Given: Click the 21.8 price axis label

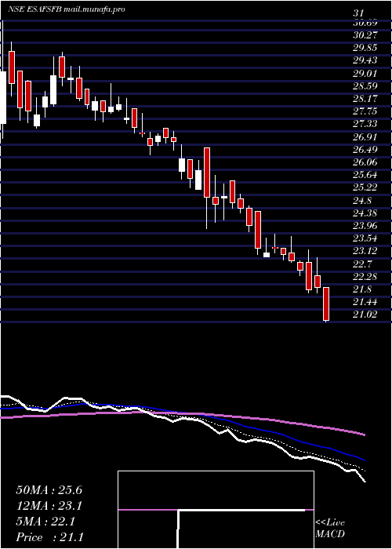Looking at the screenshot, I should coord(362,289).
